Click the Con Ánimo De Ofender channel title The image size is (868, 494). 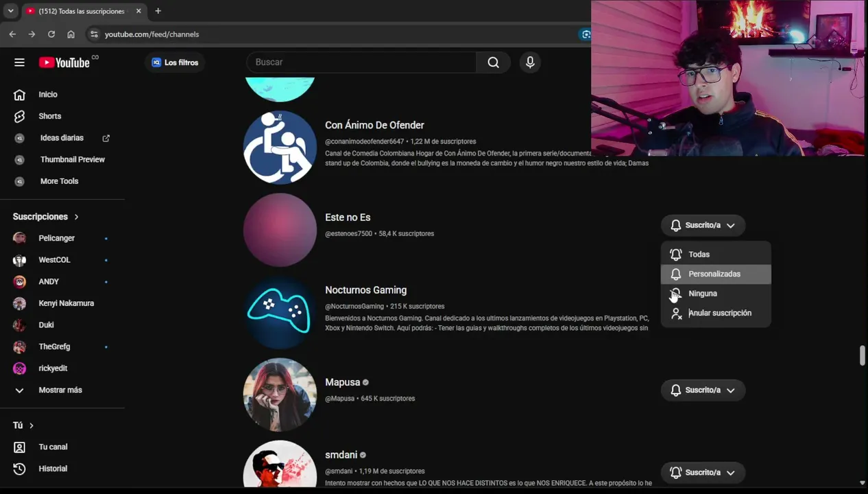[x=374, y=126]
